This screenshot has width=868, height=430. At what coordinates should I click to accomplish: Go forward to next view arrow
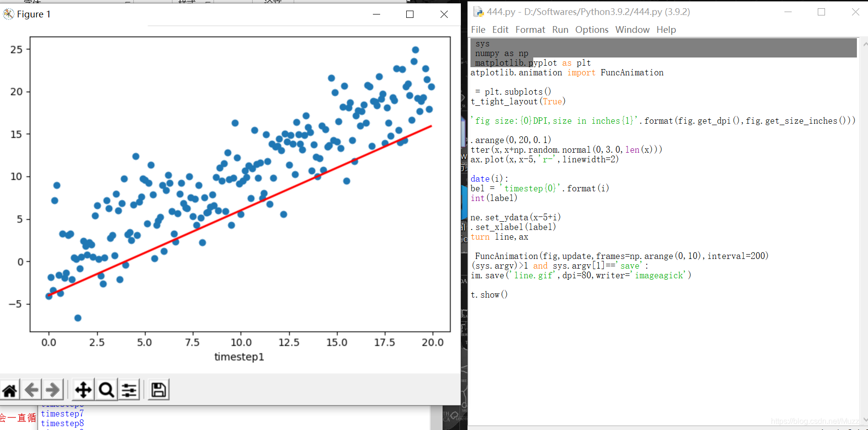(x=53, y=389)
